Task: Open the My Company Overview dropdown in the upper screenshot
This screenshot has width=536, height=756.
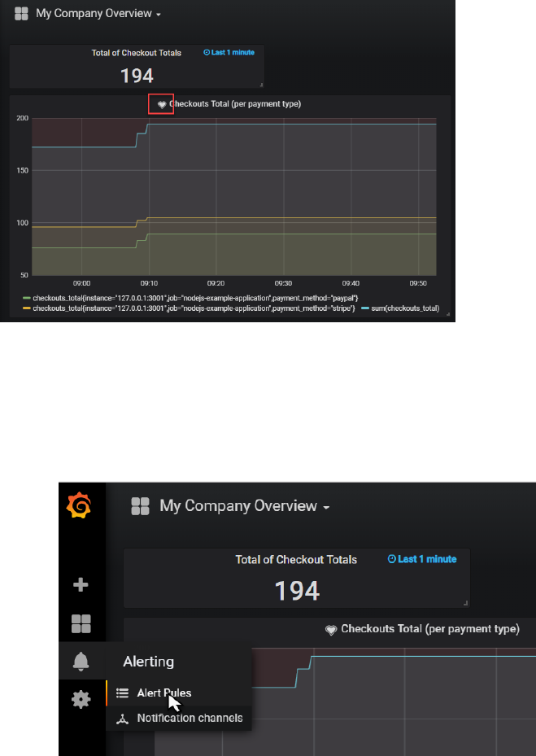Action: click(x=98, y=14)
